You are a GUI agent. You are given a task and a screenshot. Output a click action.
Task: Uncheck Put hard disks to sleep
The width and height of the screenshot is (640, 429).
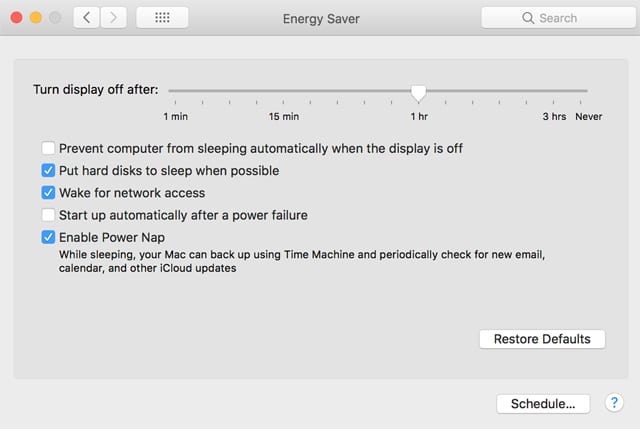(x=49, y=171)
